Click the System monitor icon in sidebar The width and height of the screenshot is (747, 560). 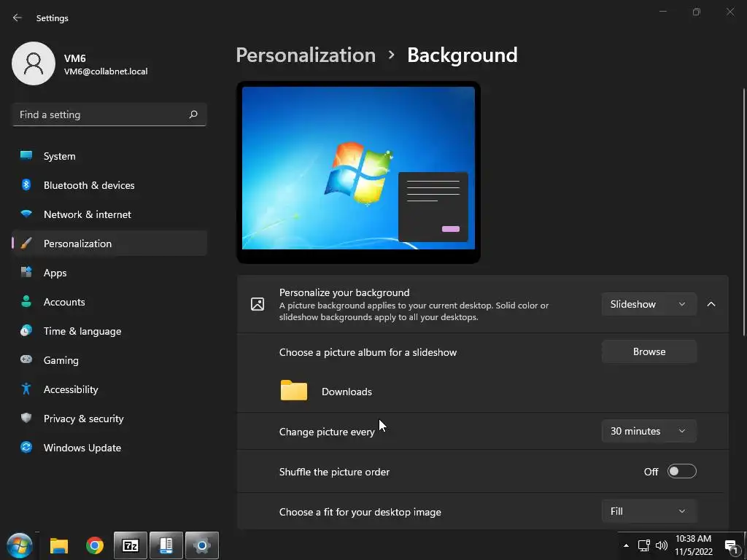26,155
